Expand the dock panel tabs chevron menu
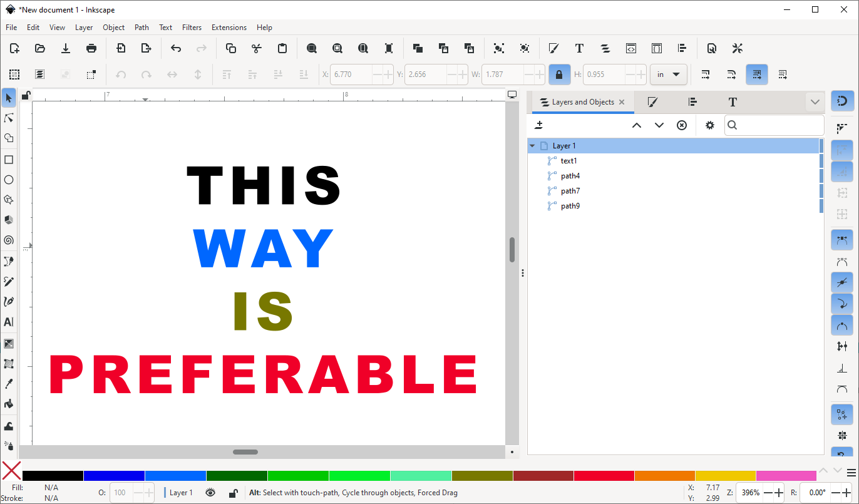 click(815, 102)
